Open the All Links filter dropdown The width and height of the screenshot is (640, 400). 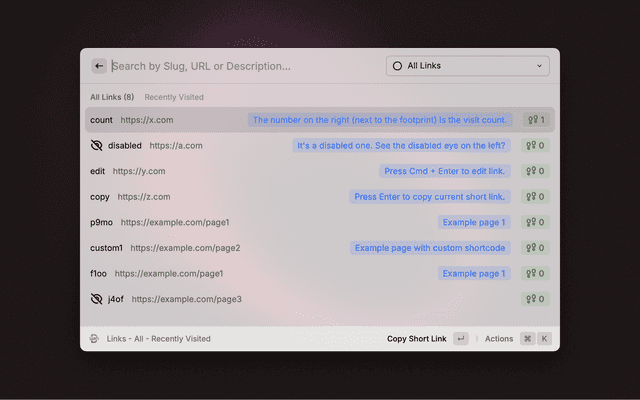click(x=467, y=66)
